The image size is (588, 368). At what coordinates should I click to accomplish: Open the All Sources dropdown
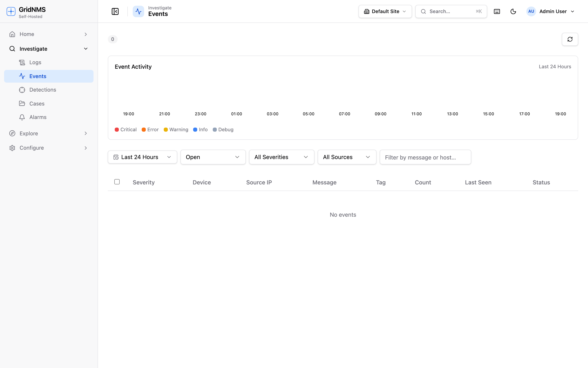(347, 157)
